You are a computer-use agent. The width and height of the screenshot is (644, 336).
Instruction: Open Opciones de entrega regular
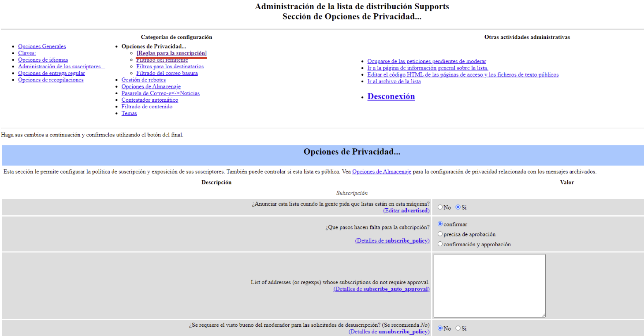pyautogui.click(x=52, y=73)
